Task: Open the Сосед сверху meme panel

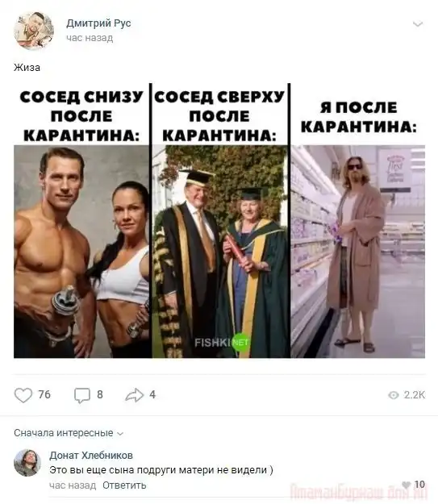Action: click(x=219, y=220)
